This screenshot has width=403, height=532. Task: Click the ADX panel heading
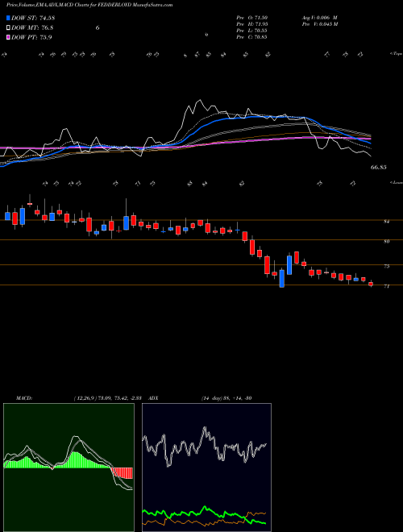click(x=154, y=398)
